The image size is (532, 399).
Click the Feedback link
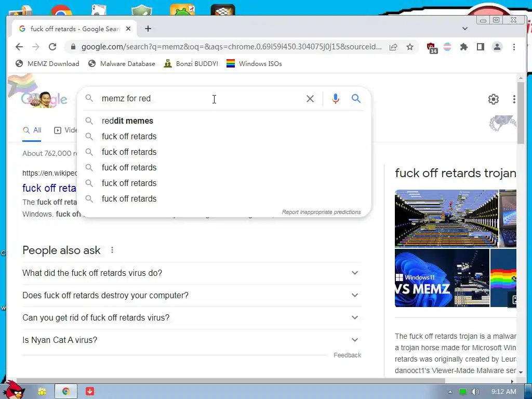(347, 355)
